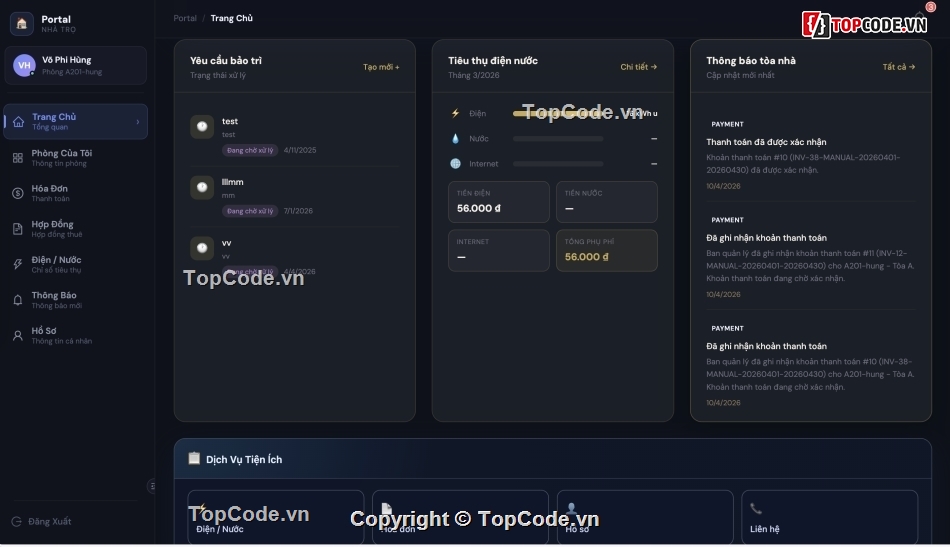This screenshot has width=950, height=547.
Task: Click 'Thanh toán đã được xác nhận' notification
Action: (766, 142)
